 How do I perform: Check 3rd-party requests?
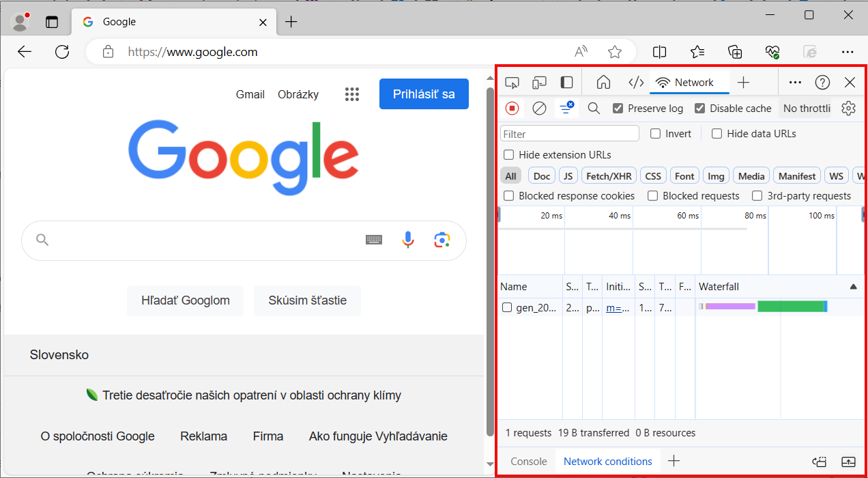click(x=757, y=196)
